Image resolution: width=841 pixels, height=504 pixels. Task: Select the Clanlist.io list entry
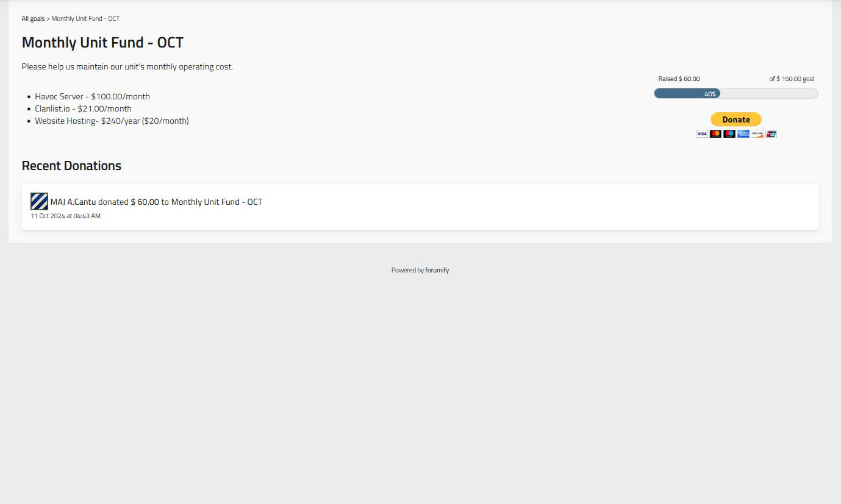[83, 108]
